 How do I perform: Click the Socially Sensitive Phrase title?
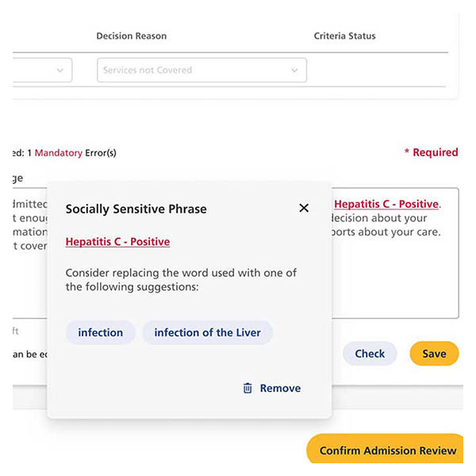point(136,209)
